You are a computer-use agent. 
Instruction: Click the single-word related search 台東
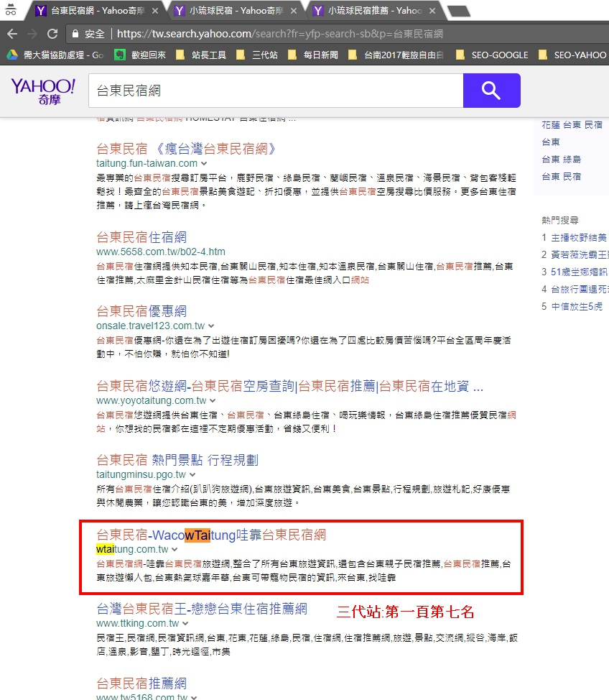[x=551, y=142]
